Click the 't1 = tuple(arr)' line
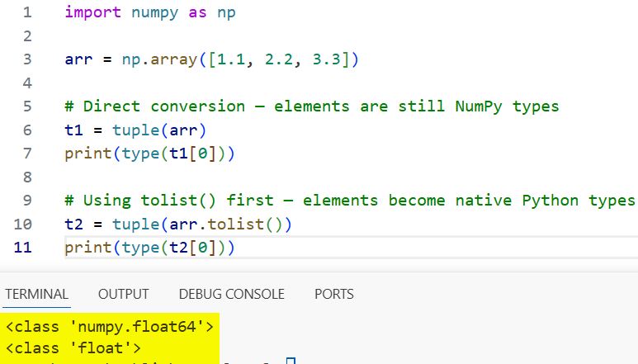 pos(135,130)
